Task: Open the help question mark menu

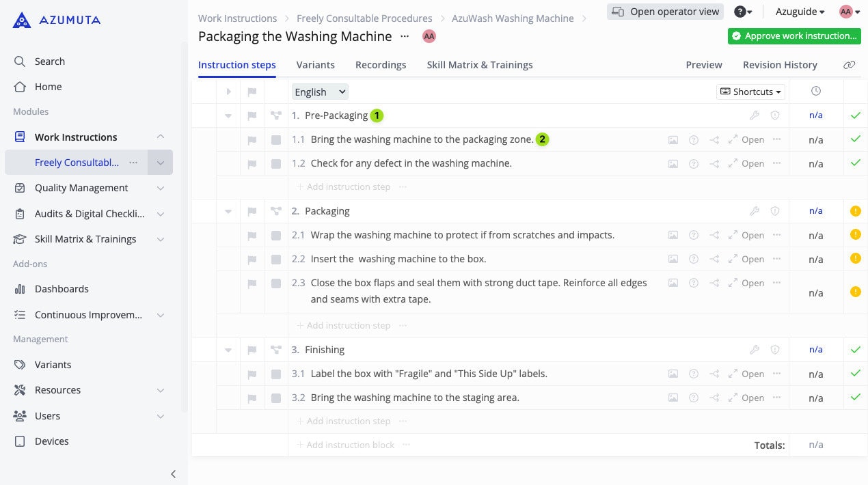Action: pos(742,12)
